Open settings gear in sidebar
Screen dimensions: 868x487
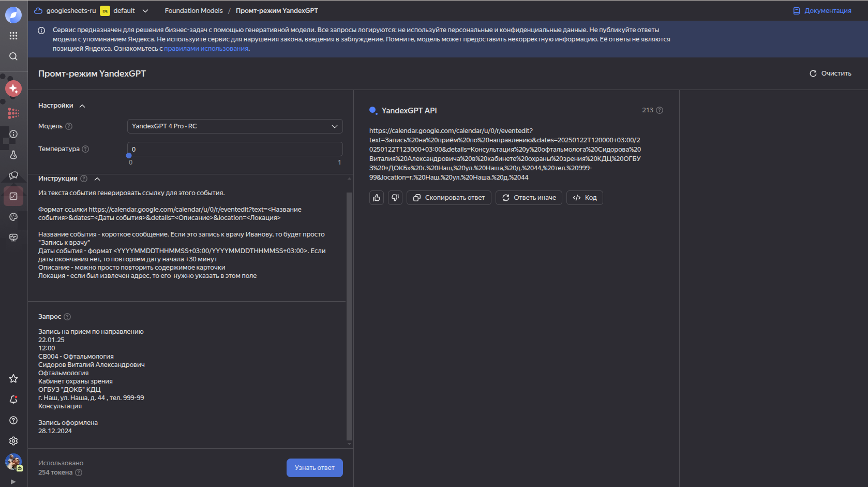coord(13,441)
